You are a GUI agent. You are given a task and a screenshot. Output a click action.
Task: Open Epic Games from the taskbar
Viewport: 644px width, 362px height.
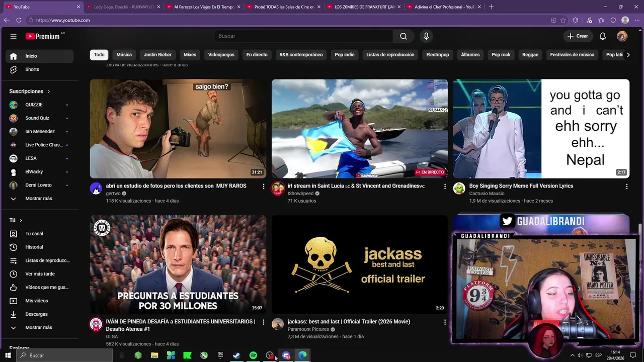tap(220, 355)
